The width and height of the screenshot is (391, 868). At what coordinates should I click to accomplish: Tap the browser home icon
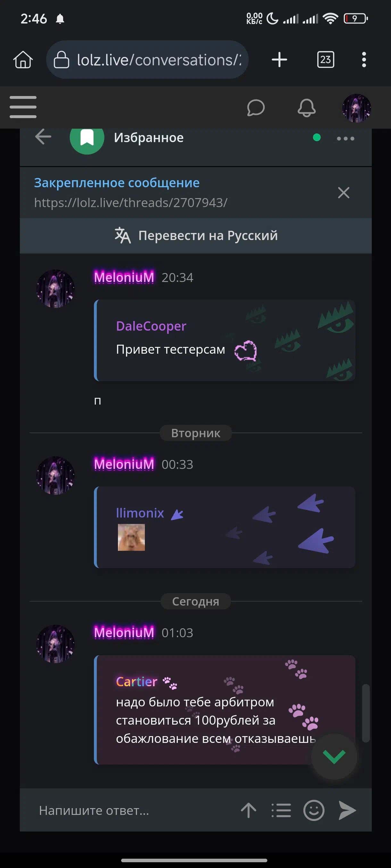click(23, 60)
